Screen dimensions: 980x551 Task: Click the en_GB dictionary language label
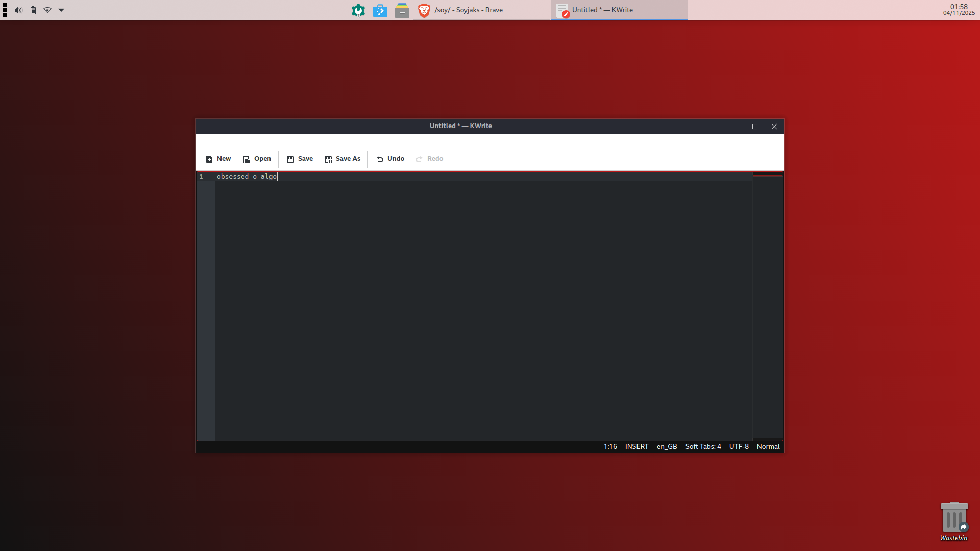(x=667, y=446)
